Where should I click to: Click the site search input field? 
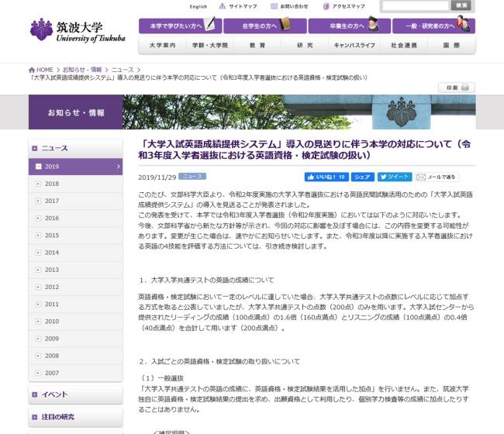(416, 5)
